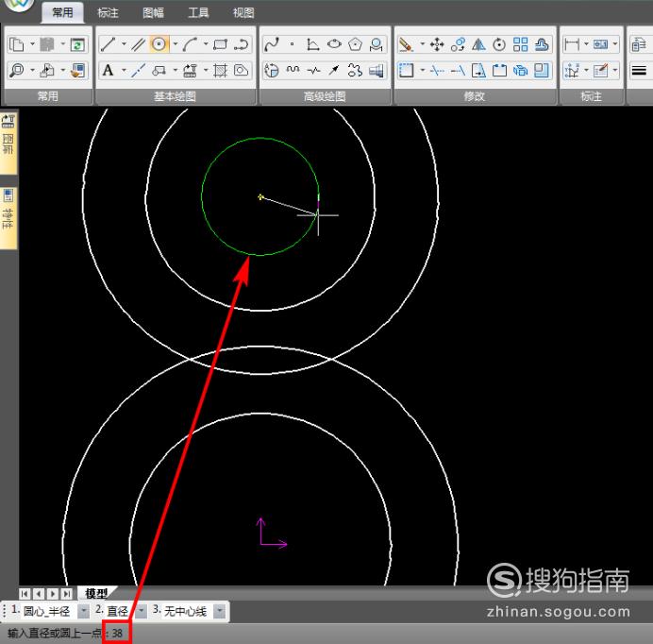This screenshot has height=644, width=653.
Task: Choose the Point tool
Action: pos(293,44)
